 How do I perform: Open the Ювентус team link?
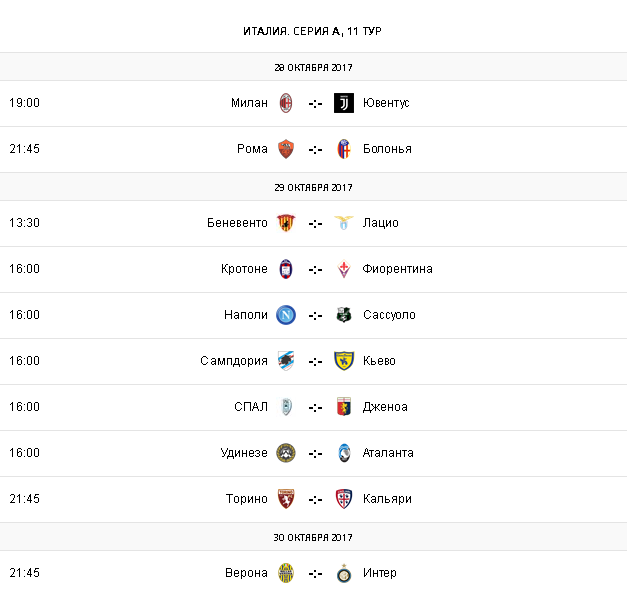point(386,103)
